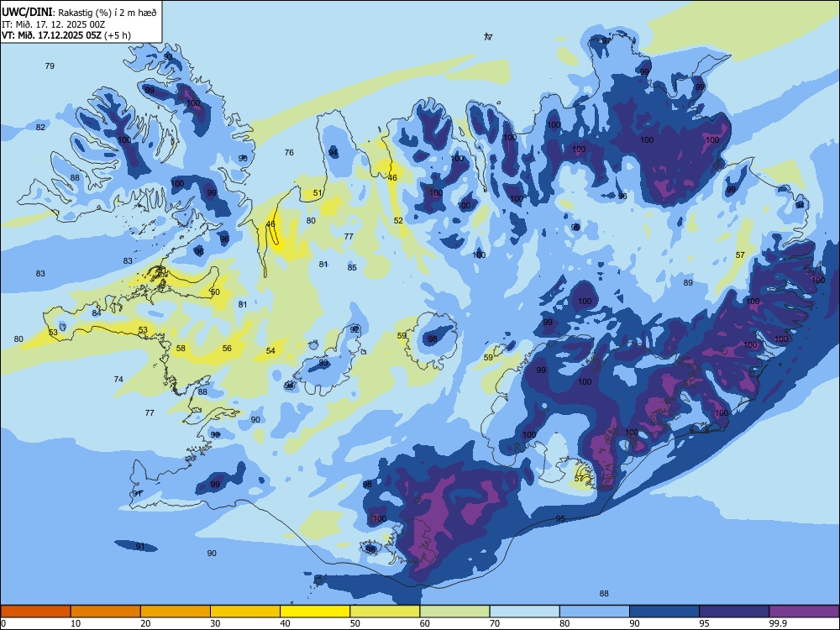Pick the pale yellow 50–60 legend swatch
The width and height of the screenshot is (840, 630).
pyautogui.click(x=386, y=612)
